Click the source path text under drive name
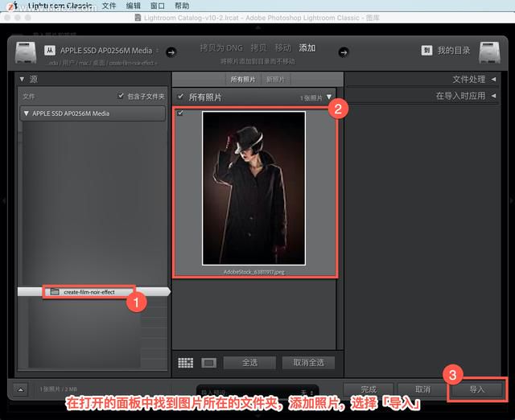 pyautogui.click(x=102, y=63)
